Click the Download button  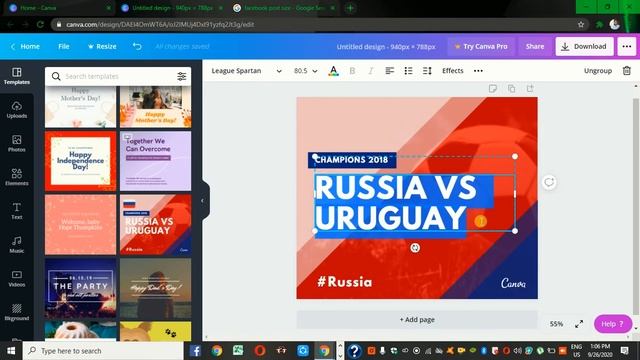tap(584, 47)
